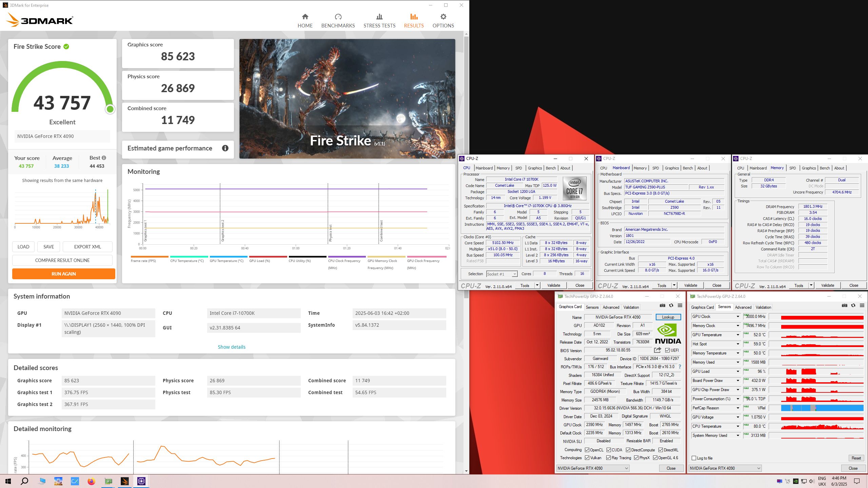This screenshot has width=868, height=488.
Task: Open Windows search from taskbar
Action: [x=24, y=481]
